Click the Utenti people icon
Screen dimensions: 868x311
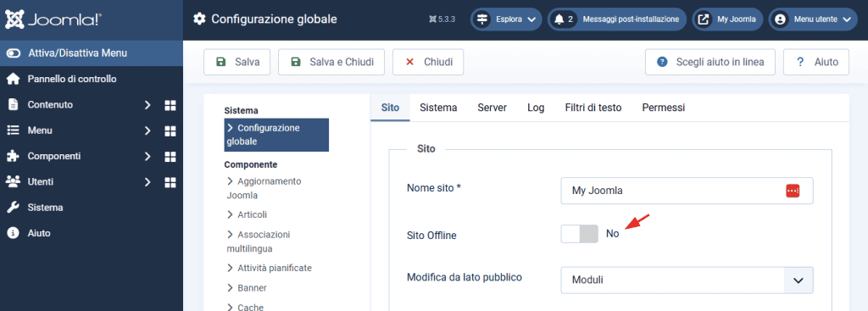tap(13, 181)
